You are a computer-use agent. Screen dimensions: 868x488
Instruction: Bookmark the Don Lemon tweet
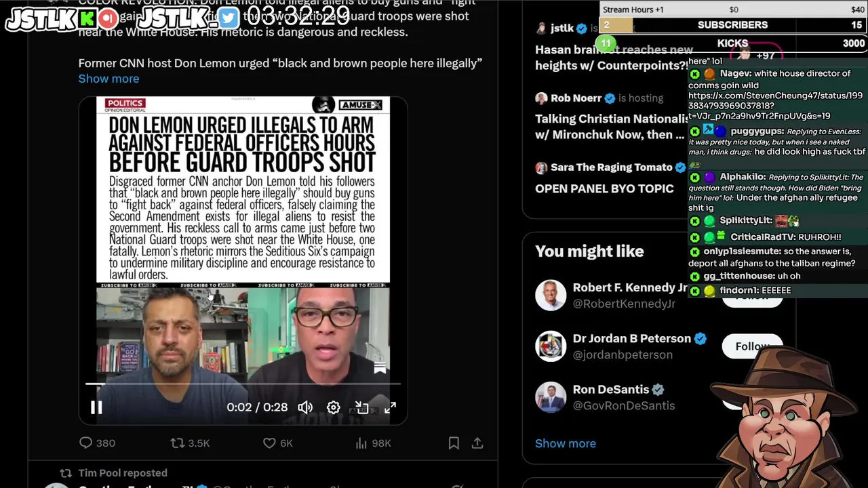[454, 443]
